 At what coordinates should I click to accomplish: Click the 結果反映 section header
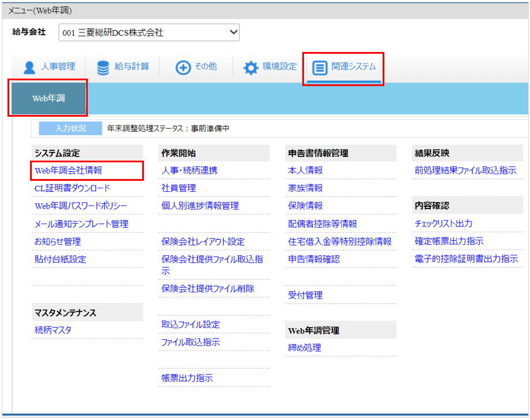click(x=468, y=153)
